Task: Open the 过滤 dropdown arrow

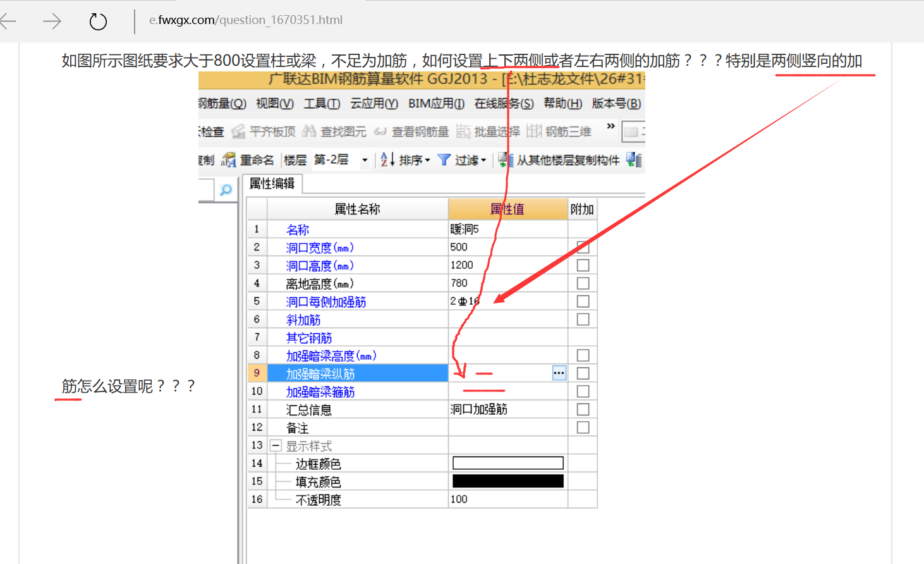Action: pyautogui.click(x=483, y=161)
